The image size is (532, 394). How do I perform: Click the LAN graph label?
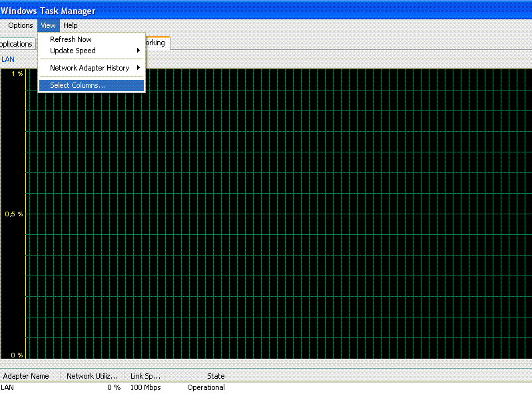coord(8,59)
